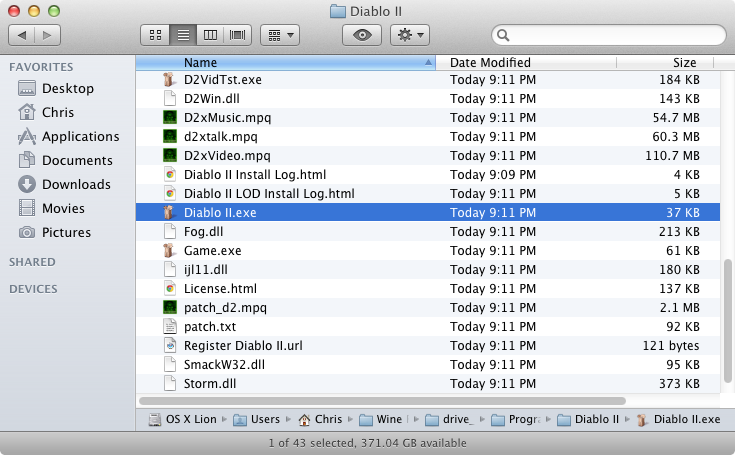This screenshot has height=455, width=735.
Task: Select Register Diablo II.url icon
Action: point(169,345)
